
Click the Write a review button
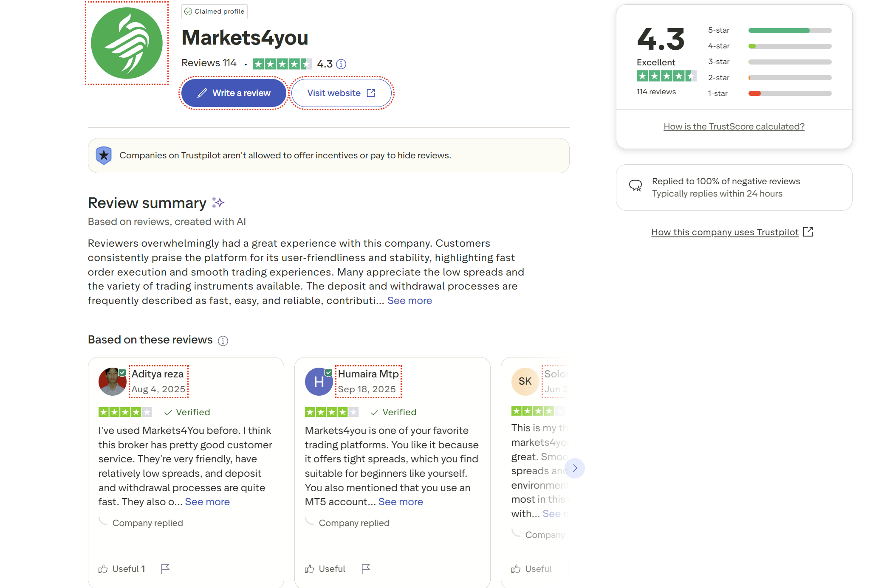(233, 93)
